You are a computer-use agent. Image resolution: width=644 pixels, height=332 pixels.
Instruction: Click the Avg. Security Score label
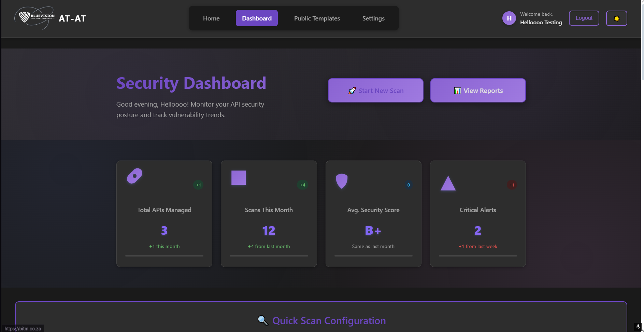click(x=373, y=210)
